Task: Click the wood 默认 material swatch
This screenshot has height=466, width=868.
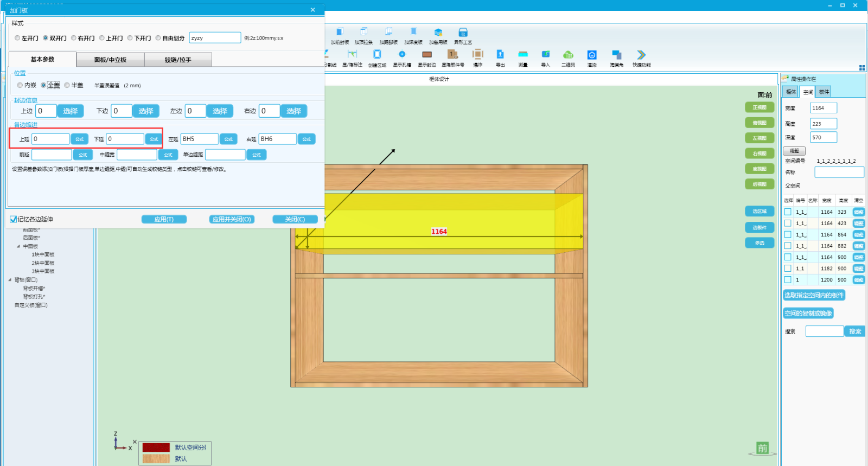Action: coord(156,459)
